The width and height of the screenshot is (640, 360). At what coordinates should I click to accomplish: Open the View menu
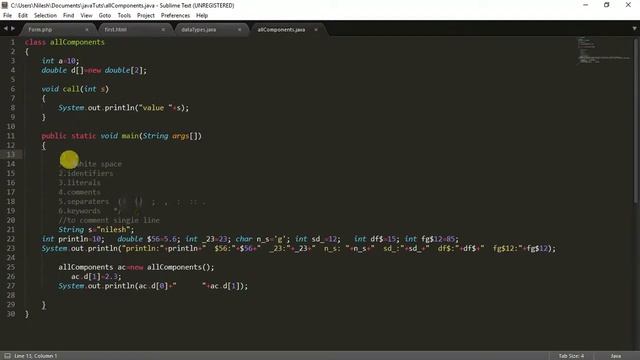pyautogui.click(x=86, y=16)
